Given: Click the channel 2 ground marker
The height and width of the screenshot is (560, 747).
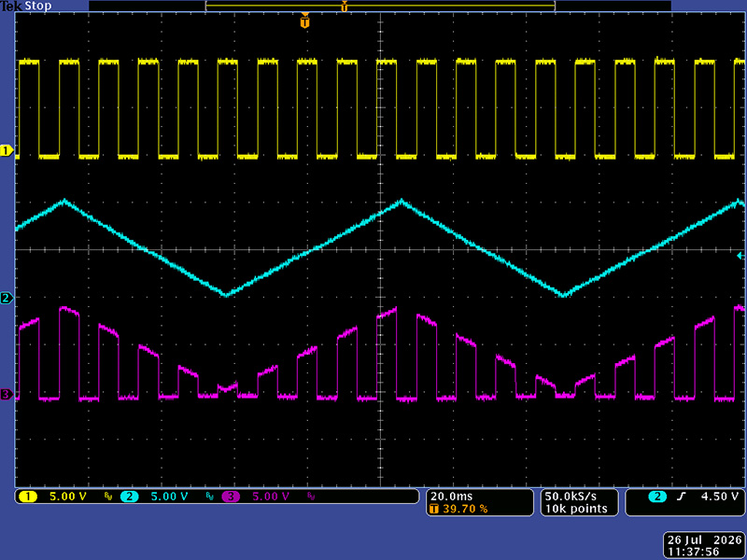Looking at the screenshot, I should click(x=7, y=298).
